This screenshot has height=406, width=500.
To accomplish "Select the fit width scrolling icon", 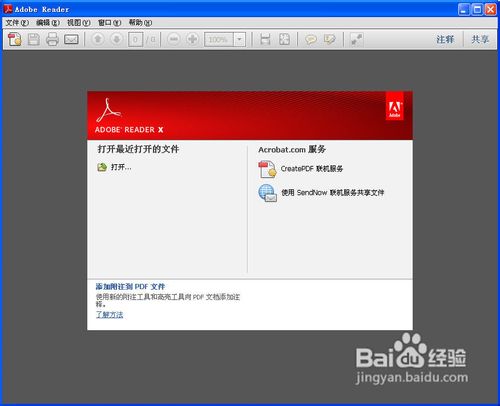I will click(265, 39).
